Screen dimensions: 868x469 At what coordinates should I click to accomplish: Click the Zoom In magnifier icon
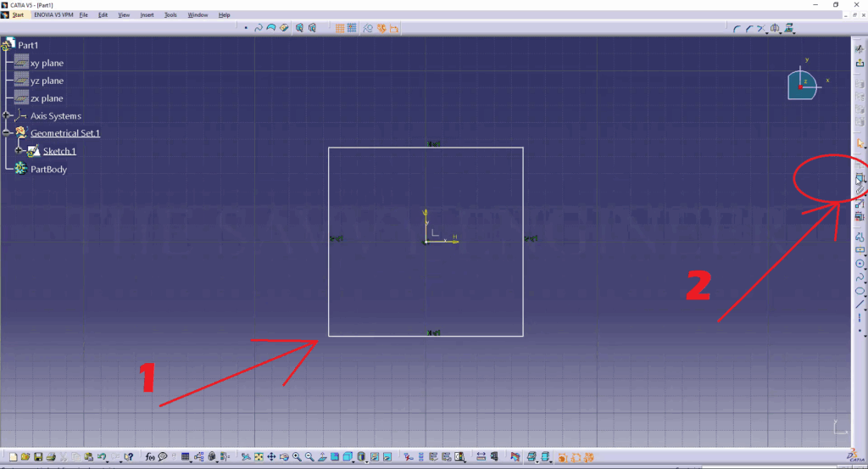click(297, 457)
